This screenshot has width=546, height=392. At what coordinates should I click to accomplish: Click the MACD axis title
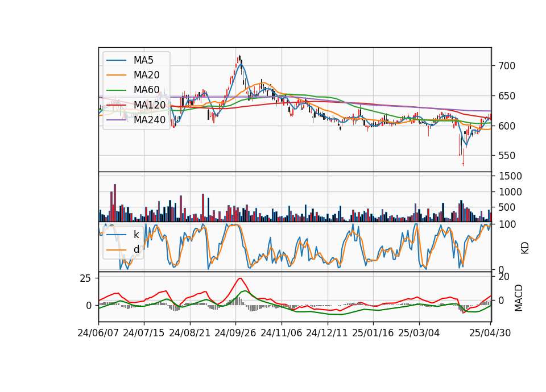[519, 298]
